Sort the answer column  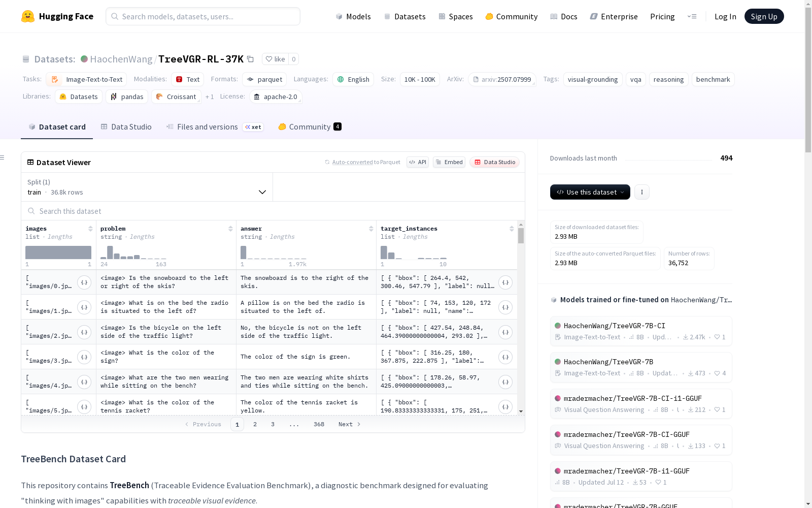371,229
